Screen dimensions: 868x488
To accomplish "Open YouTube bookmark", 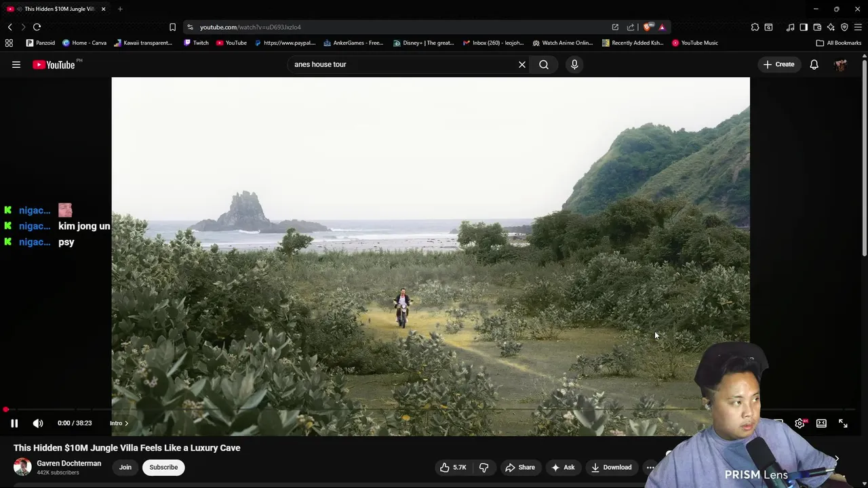I will (x=231, y=43).
